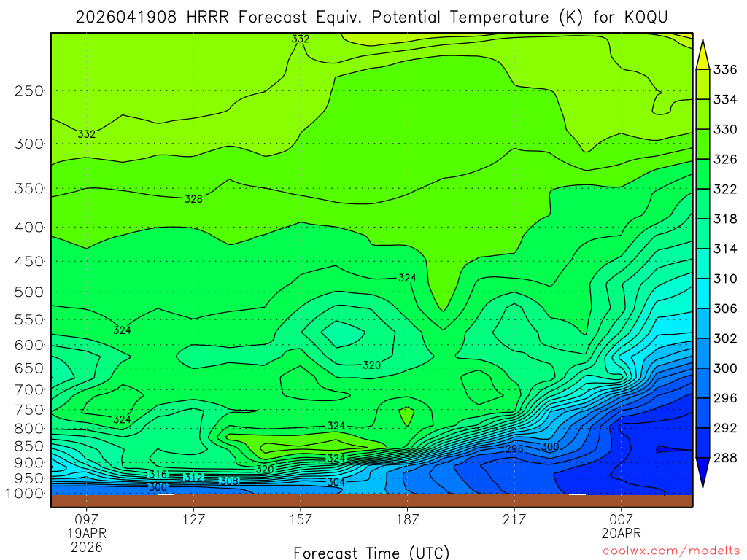Viewport: 747px width, 560px height.
Task: Click the 650 pressure axis label
Action: (29, 368)
